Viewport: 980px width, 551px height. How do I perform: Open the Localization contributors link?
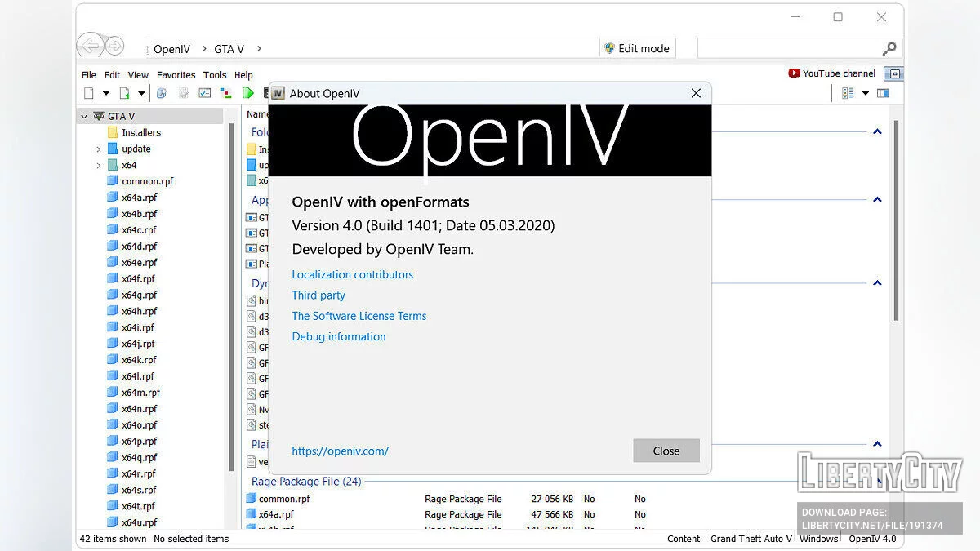point(353,275)
